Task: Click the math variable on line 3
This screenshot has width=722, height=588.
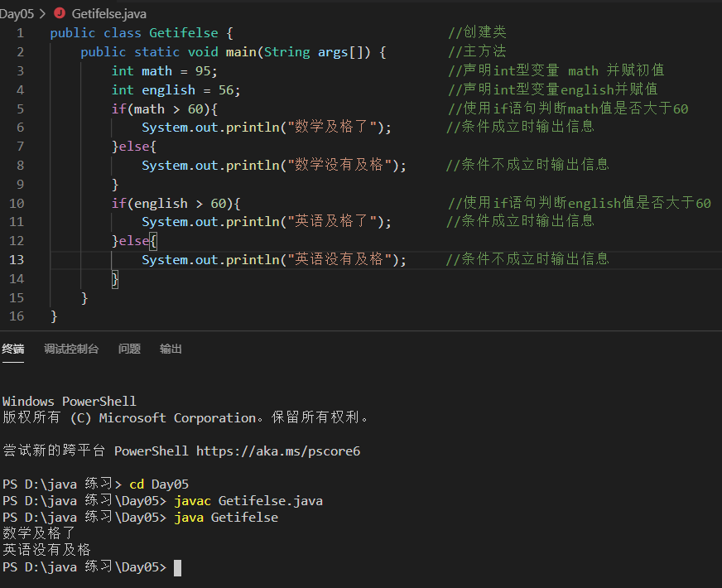Action: pos(156,71)
